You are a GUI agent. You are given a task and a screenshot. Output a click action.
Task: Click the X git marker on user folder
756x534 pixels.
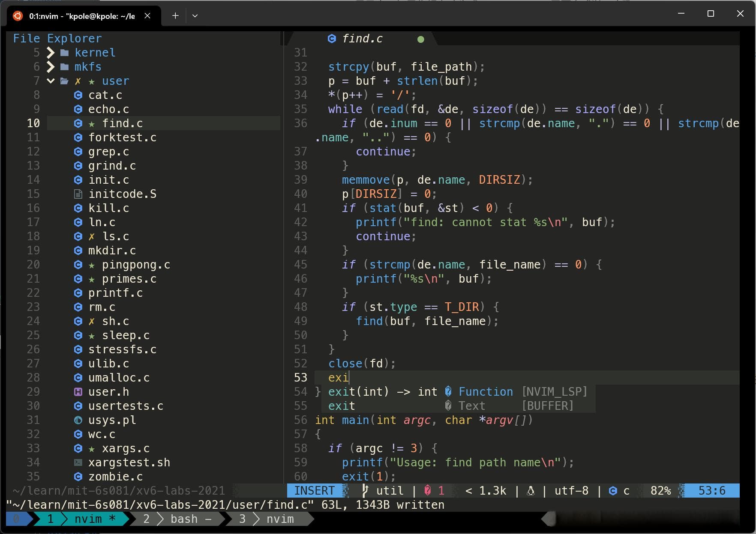click(x=78, y=81)
